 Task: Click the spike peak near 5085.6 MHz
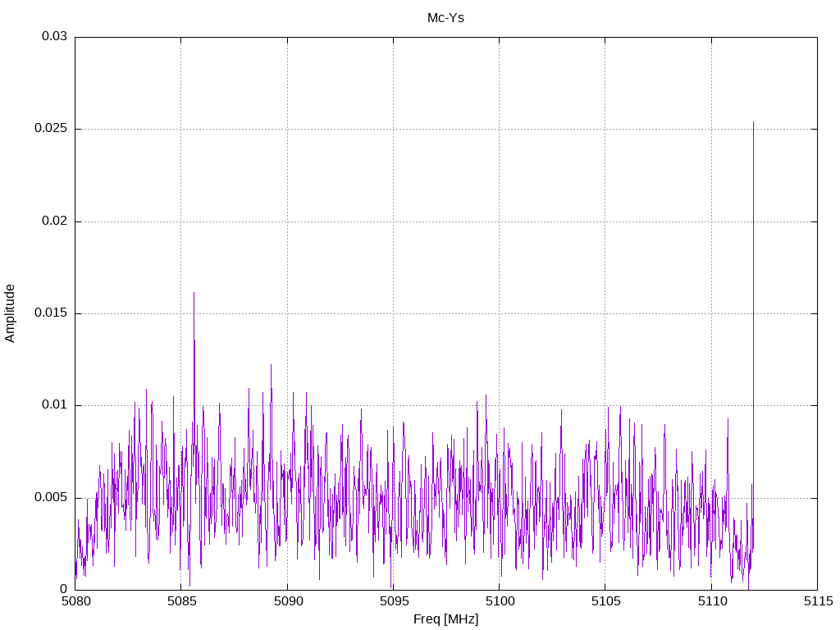coord(194,293)
